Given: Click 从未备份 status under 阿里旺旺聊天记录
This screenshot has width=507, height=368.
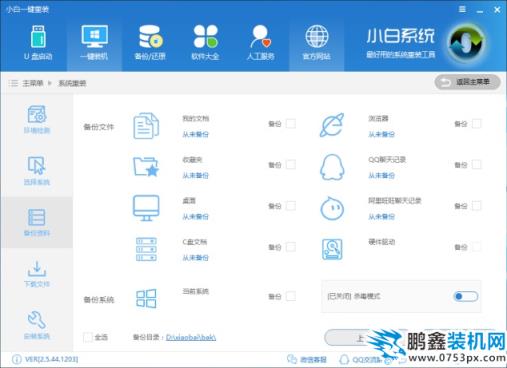Looking at the screenshot, I should [x=381, y=217].
